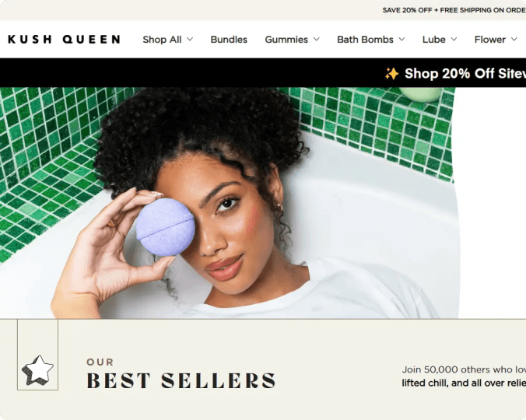This screenshot has width=526, height=420.
Task: Click the purple bath bomb in hero image
Action: point(165,226)
